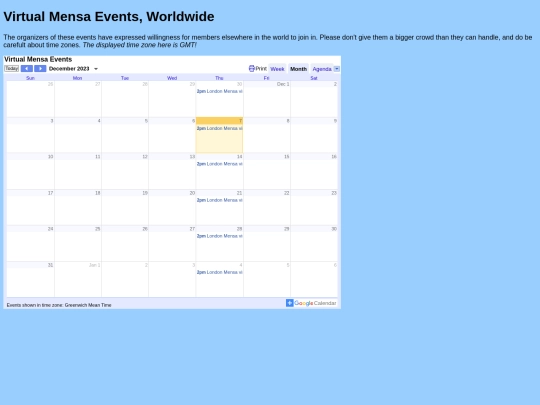The image size is (540, 405).
Task: Click the Thu column header
Action: (219, 78)
